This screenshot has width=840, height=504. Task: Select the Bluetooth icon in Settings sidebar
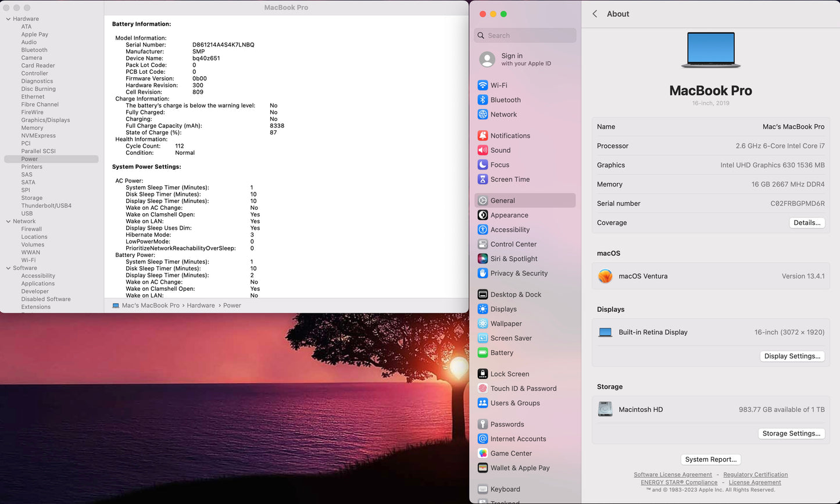[x=482, y=100]
